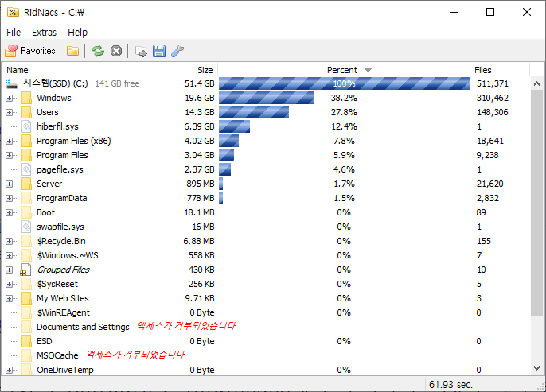Click the 12.4% percent value

click(x=344, y=126)
